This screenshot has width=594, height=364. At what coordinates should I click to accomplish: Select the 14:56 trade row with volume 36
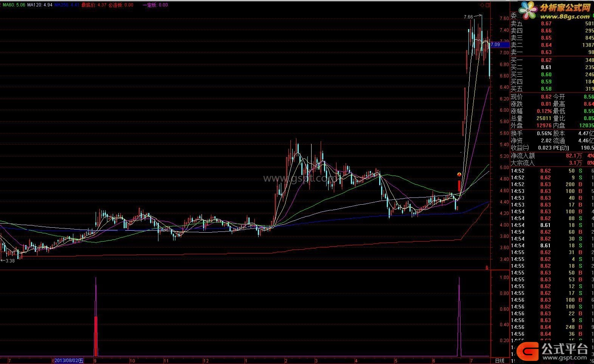(x=552, y=334)
